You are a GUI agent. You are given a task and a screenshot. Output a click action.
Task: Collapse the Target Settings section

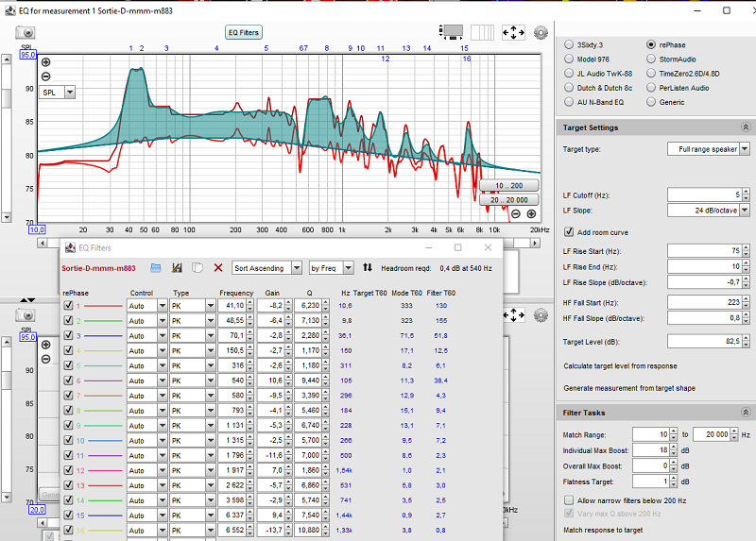click(x=746, y=127)
